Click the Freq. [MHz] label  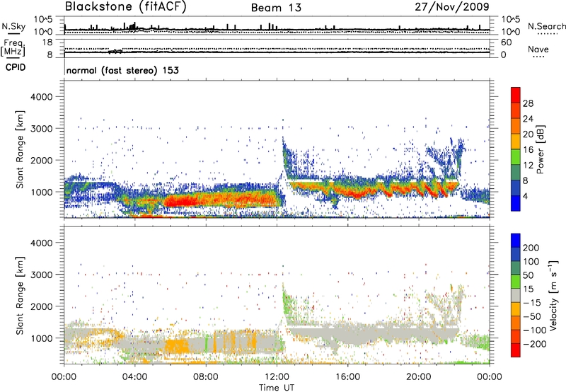[13, 47]
